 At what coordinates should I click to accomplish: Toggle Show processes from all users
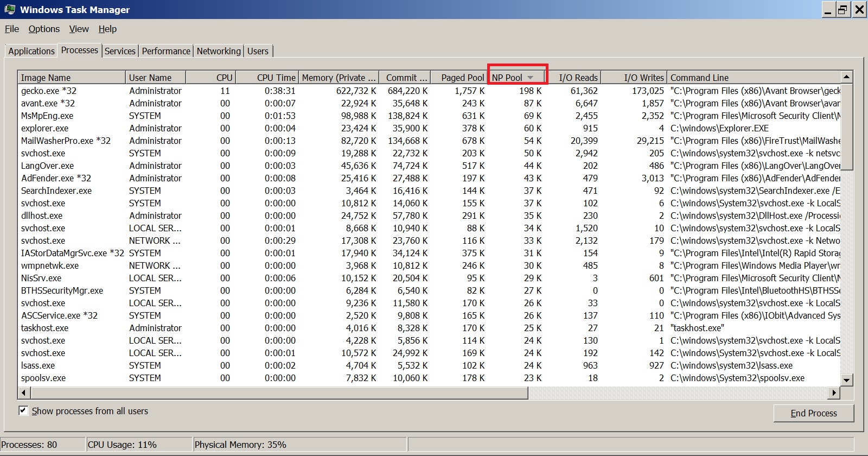click(23, 410)
